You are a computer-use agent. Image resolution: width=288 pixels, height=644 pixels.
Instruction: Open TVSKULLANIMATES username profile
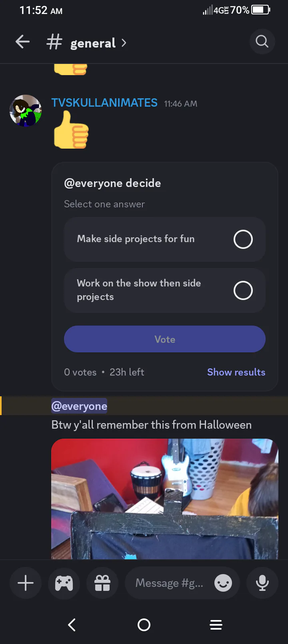click(x=104, y=103)
